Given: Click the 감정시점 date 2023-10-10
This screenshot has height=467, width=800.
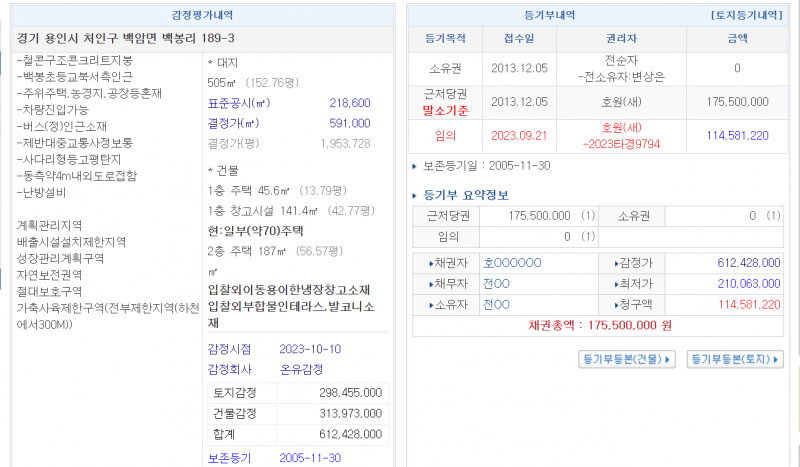Looking at the screenshot, I should pos(311,349).
